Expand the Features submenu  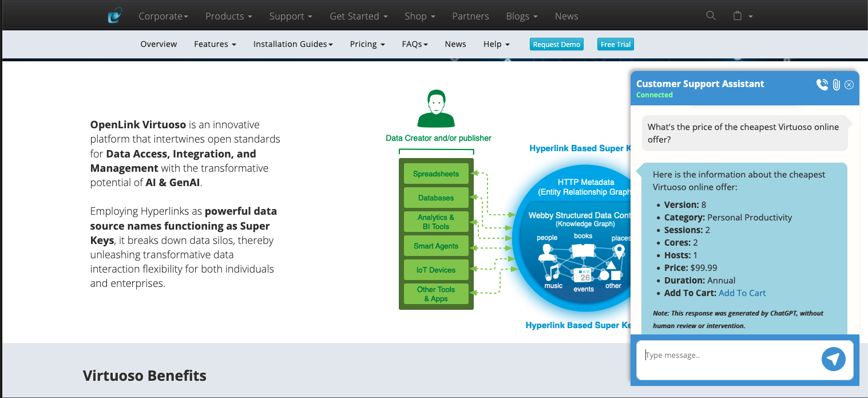point(215,44)
